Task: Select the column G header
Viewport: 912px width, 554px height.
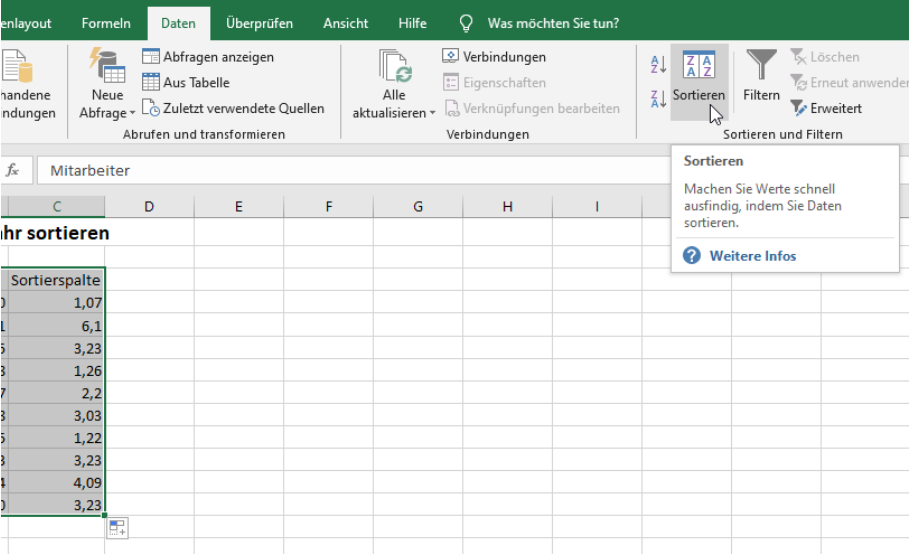Action: pyautogui.click(x=418, y=207)
